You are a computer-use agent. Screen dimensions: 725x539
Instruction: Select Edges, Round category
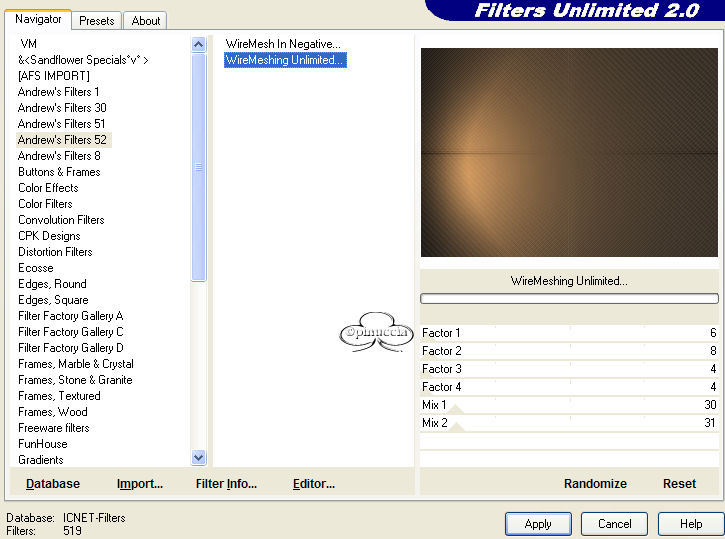[x=52, y=284]
